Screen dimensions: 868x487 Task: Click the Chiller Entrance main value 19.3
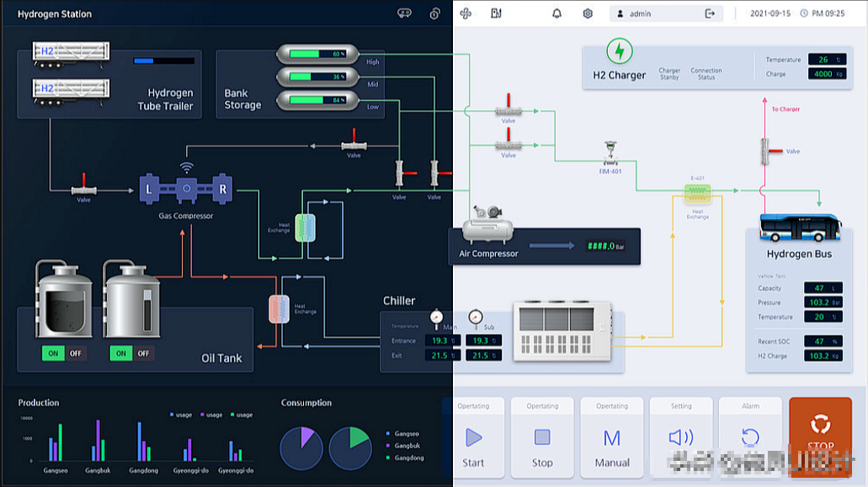pyautogui.click(x=442, y=341)
